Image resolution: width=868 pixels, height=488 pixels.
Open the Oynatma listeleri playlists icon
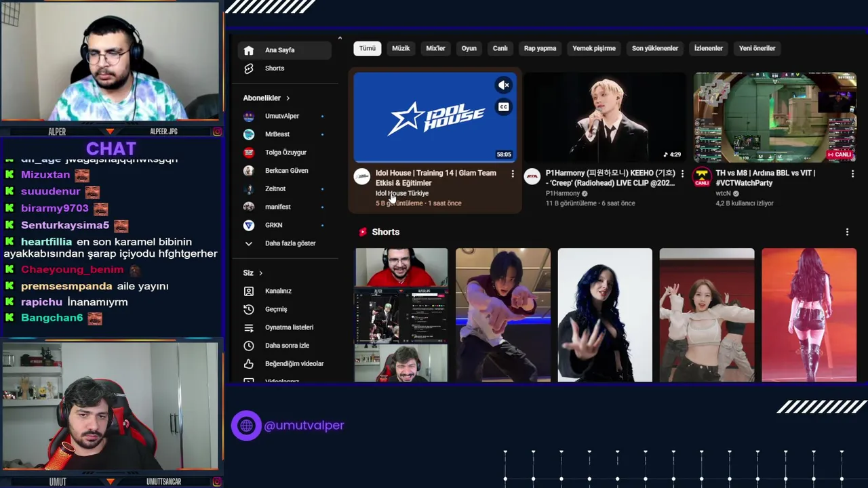(249, 327)
